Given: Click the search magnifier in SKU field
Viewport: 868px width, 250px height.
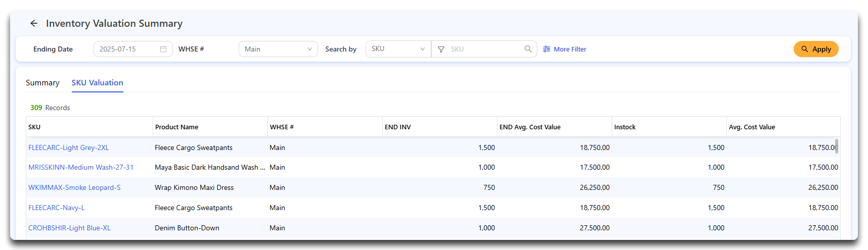Looking at the screenshot, I should [x=528, y=49].
